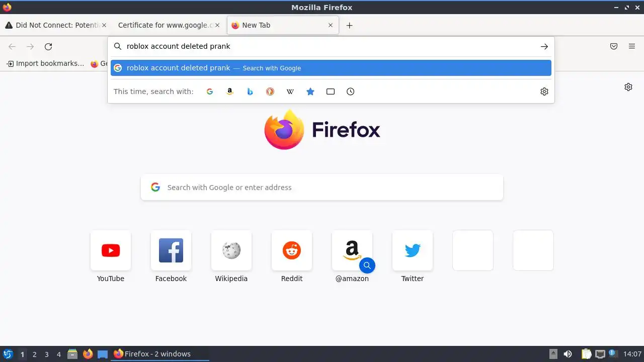Open the Firefox hamburger menu
This screenshot has width=644, height=362.
pos(632,46)
